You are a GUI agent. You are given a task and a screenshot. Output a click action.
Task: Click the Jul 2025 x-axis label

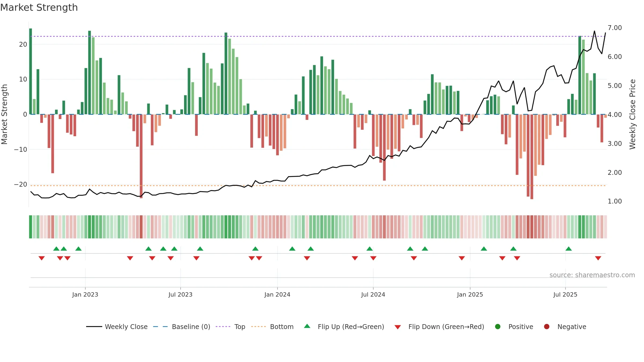coord(565,294)
